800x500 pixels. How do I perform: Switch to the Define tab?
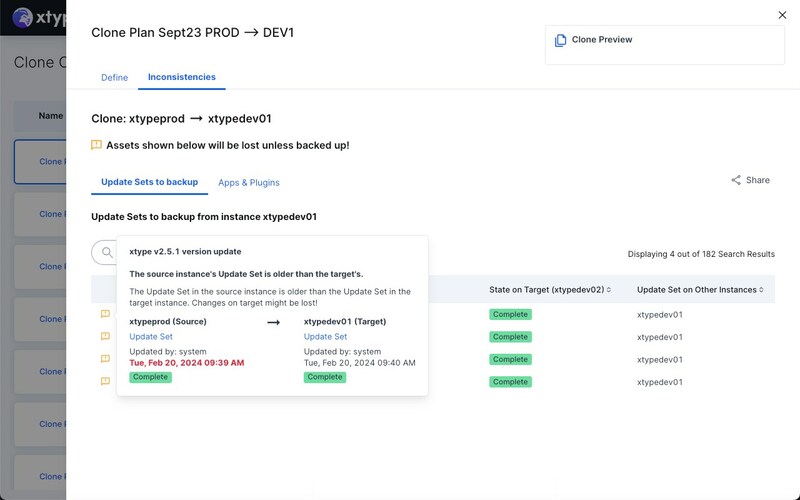[114, 77]
